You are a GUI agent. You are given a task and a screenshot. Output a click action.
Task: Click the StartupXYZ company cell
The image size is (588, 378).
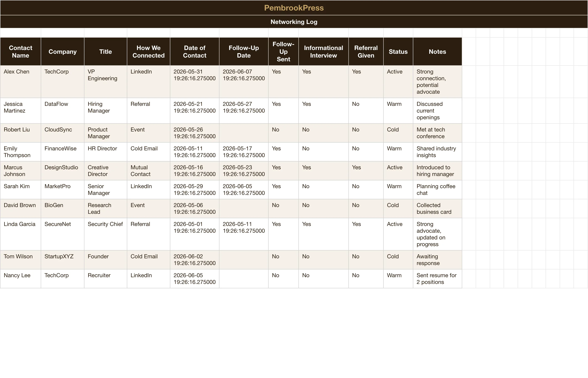pyautogui.click(x=63, y=260)
